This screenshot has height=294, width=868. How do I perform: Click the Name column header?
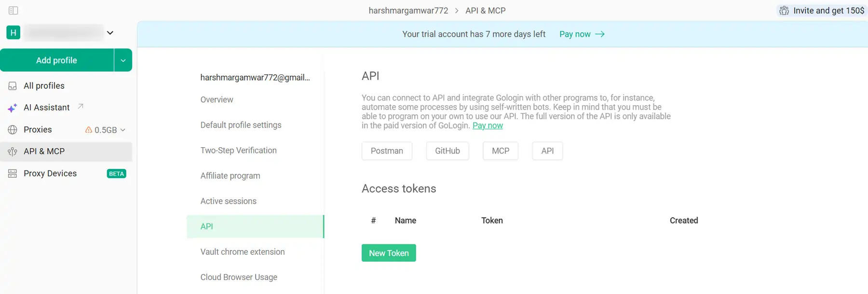tap(406, 221)
